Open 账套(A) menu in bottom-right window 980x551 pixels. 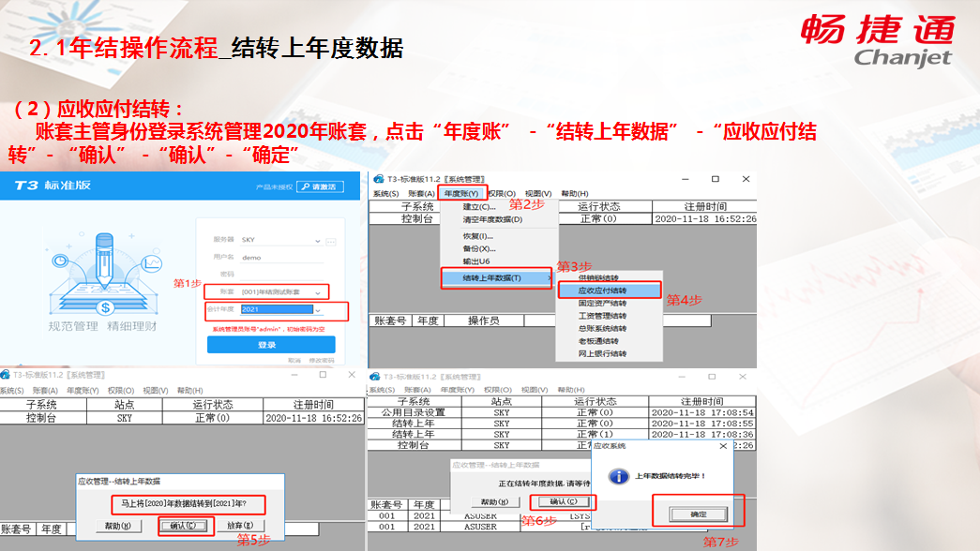(x=417, y=390)
